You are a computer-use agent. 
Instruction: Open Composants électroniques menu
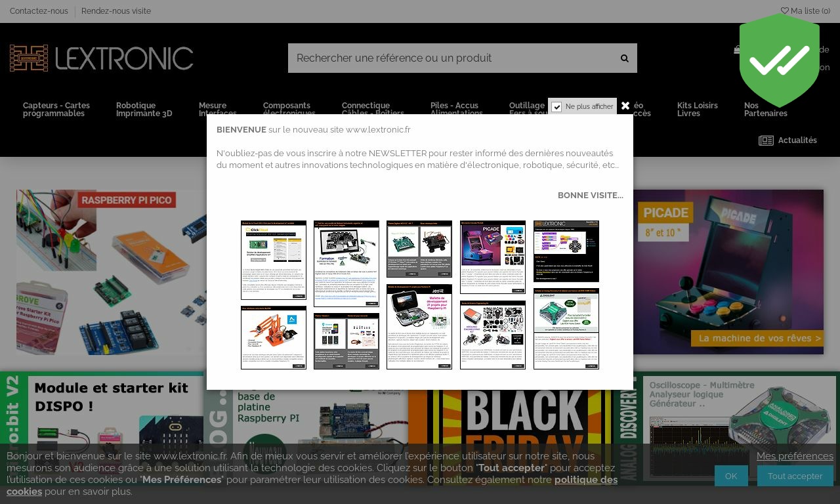pos(289,108)
